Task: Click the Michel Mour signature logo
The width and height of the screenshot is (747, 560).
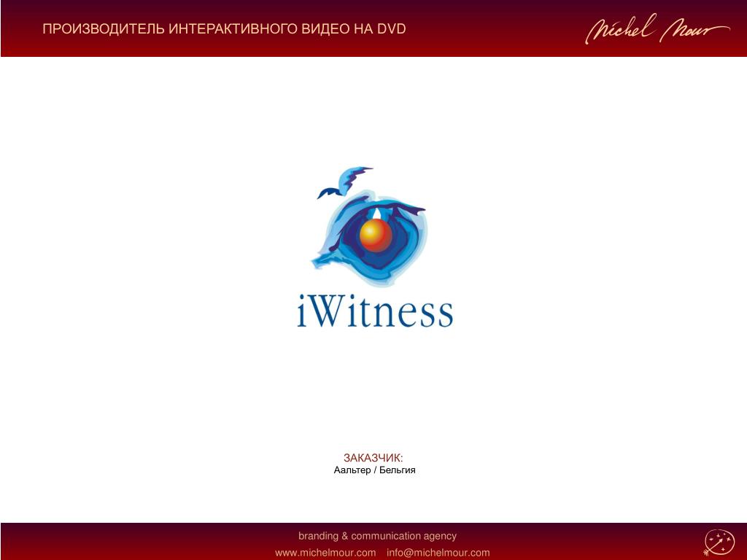Action: [x=657, y=29]
